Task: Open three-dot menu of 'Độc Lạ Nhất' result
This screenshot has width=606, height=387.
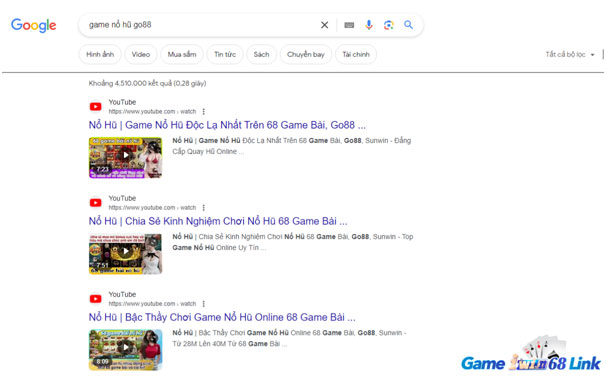Action: (x=204, y=112)
